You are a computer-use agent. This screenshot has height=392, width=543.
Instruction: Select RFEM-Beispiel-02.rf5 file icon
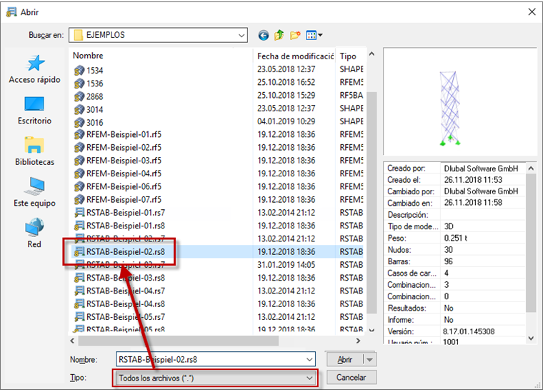tap(79, 148)
